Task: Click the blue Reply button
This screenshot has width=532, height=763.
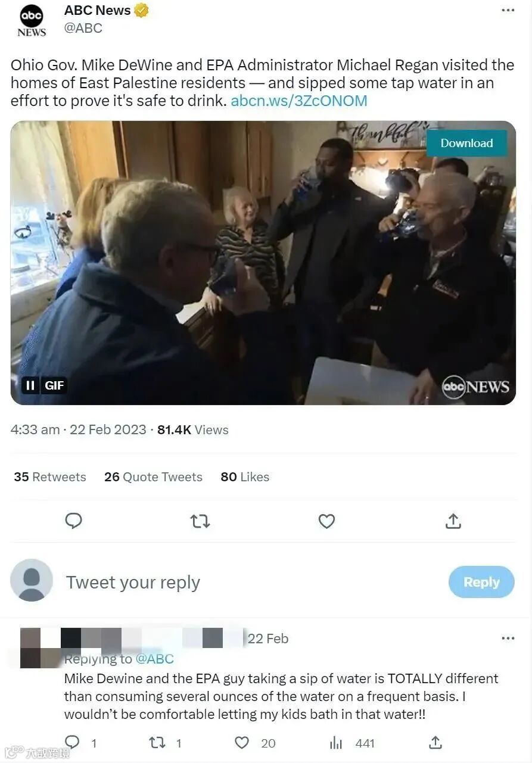Action: tap(481, 582)
